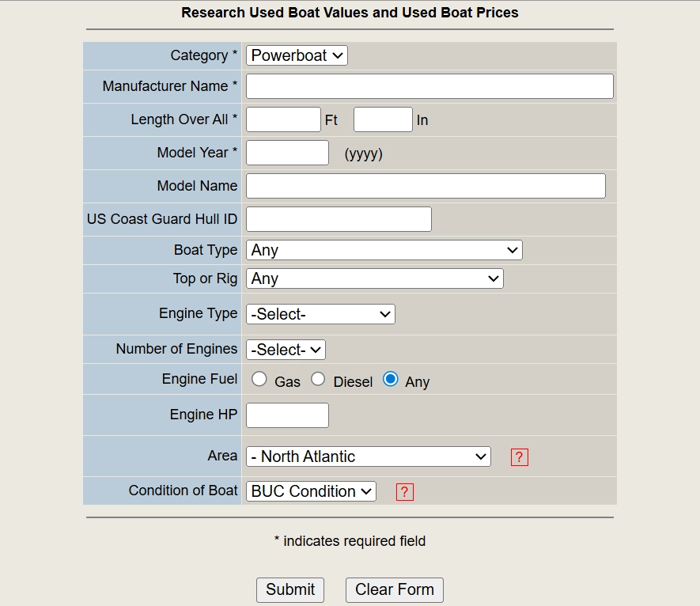The height and width of the screenshot is (606, 700).
Task: Open the BUC Condition dropdown
Action: pyautogui.click(x=311, y=491)
